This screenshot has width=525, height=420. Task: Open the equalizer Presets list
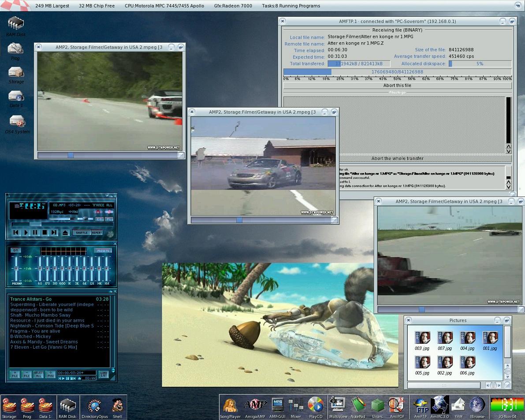click(x=102, y=250)
